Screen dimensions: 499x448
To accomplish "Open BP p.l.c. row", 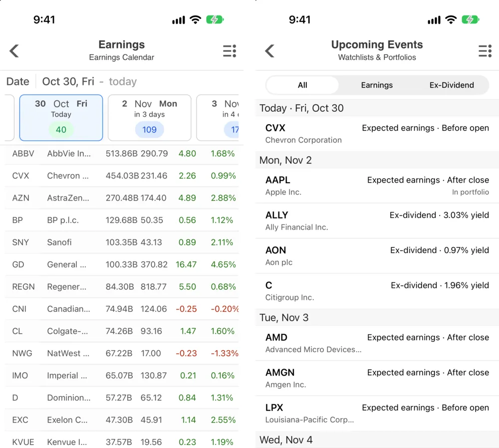I will pyautogui.click(x=122, y=220).
